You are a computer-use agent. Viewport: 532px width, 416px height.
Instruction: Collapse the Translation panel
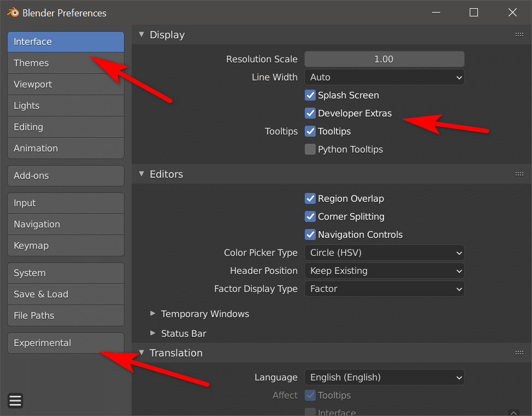coord(141,353)
